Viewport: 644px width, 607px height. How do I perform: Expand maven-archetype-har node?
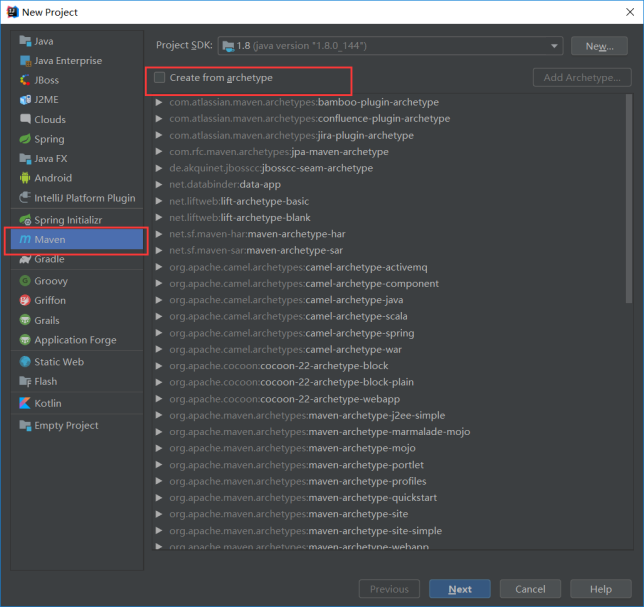coord(159,234)
